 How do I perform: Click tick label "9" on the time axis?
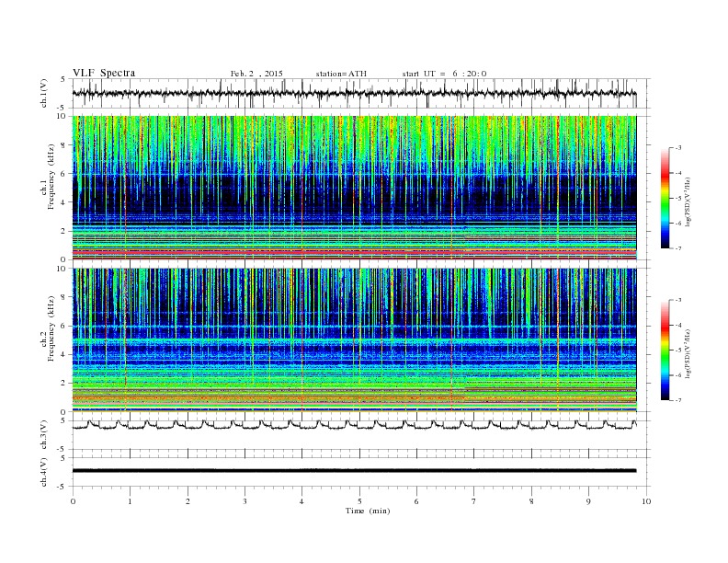[x=588, y=501]
